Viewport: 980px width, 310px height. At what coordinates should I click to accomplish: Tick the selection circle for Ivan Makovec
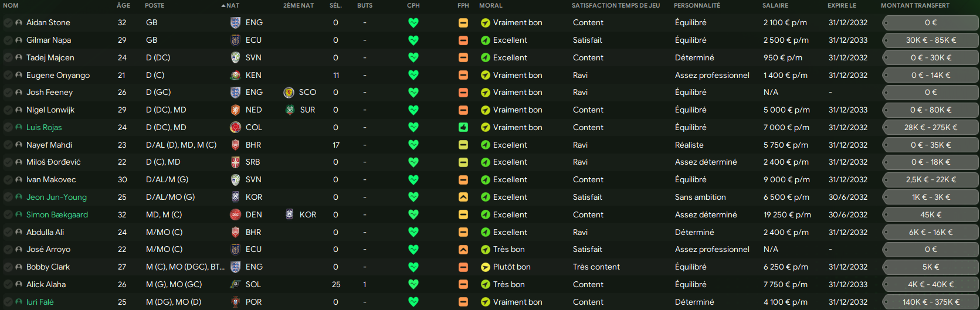pyautogui.click(x=8, y=180)
